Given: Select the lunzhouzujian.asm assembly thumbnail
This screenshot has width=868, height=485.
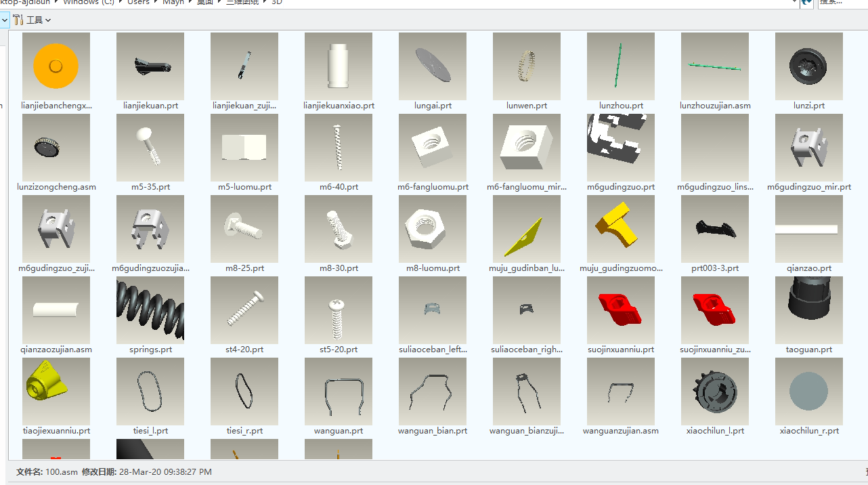Looking at the screenshot, I should coord(715,66).
